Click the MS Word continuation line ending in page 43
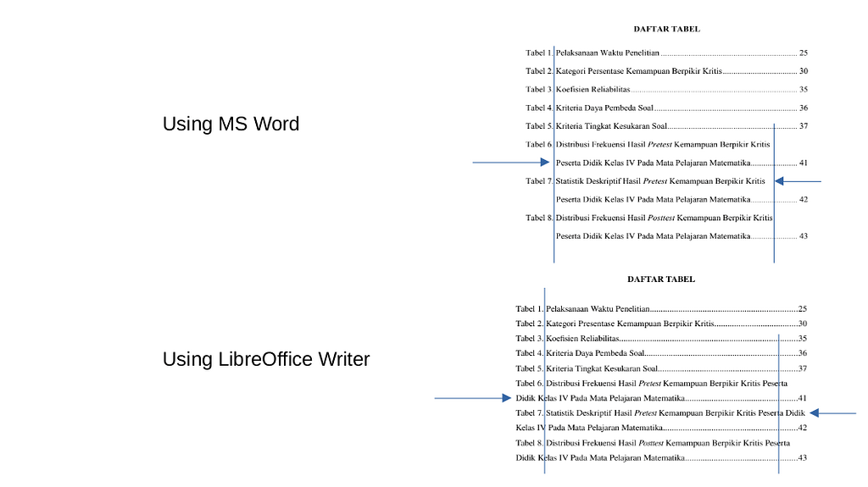The width and height of the screenshot is (868, 487). click(682, 236)
